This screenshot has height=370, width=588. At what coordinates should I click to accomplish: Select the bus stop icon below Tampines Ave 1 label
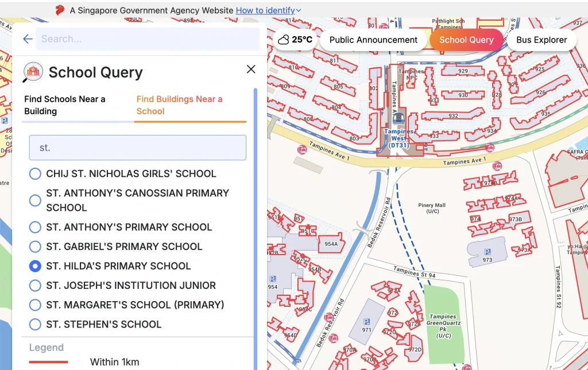pyautogui.click(x=497, y=165)
